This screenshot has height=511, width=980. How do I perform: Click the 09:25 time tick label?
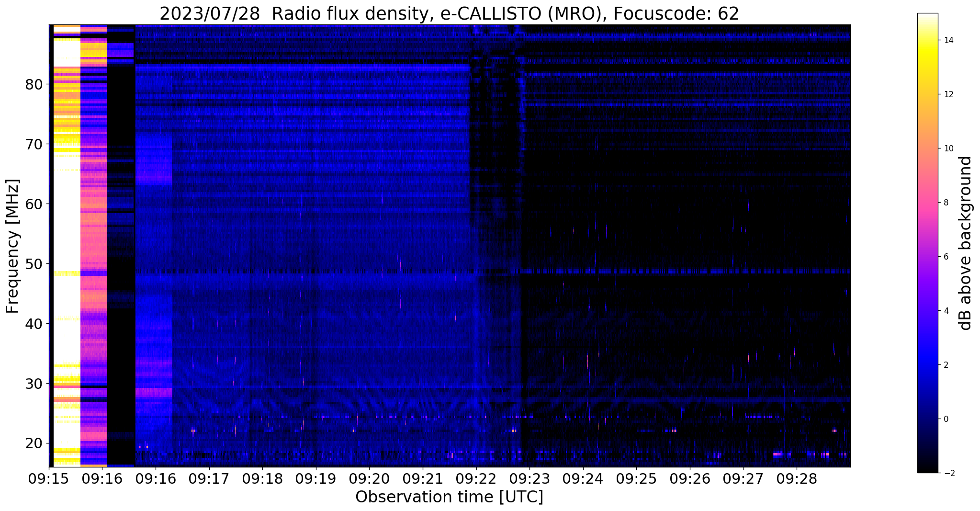pyautogui.click(x=636, y=479)
